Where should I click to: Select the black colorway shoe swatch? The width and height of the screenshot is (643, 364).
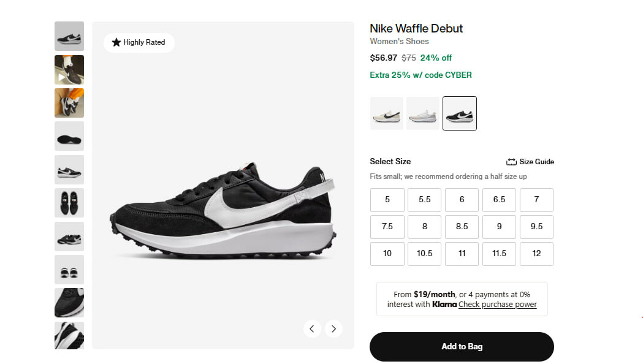pyautogui.click(x=460, y=113)
